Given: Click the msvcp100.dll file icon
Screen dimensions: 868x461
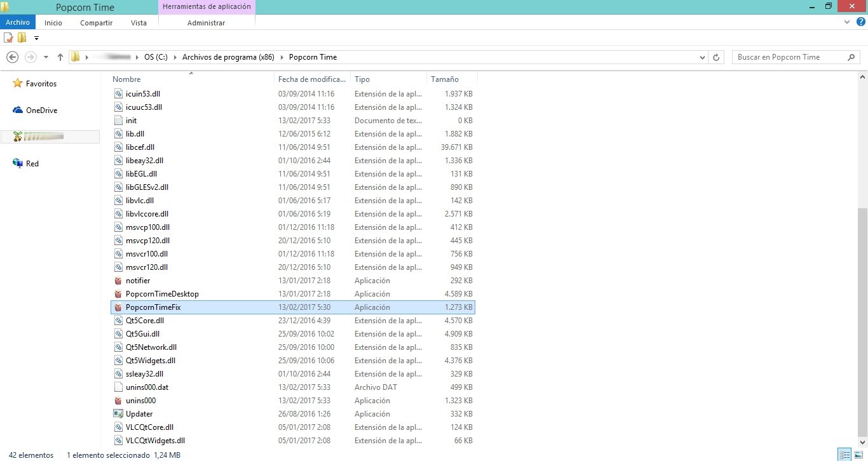Looking at the screenshot, I should tap(118, 227).
